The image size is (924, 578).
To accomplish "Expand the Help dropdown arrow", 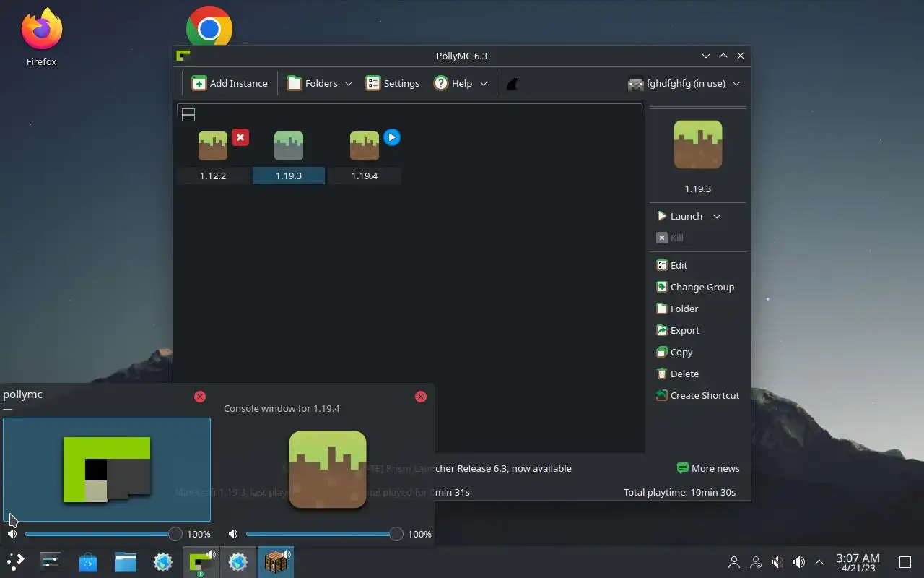I will point(483,84).
